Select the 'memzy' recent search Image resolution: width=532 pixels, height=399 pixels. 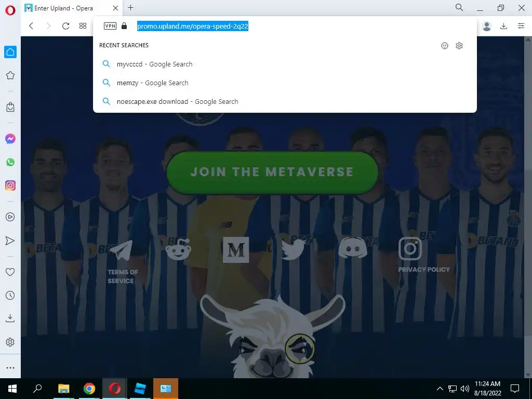tap(285, 83)
